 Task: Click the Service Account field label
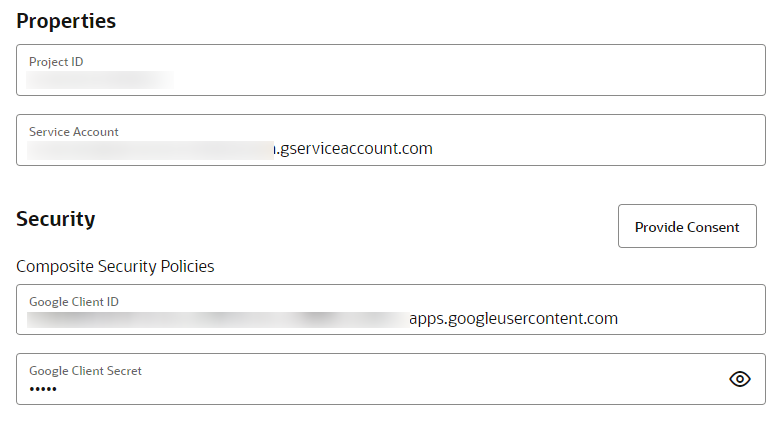click(x=74, y=132)
